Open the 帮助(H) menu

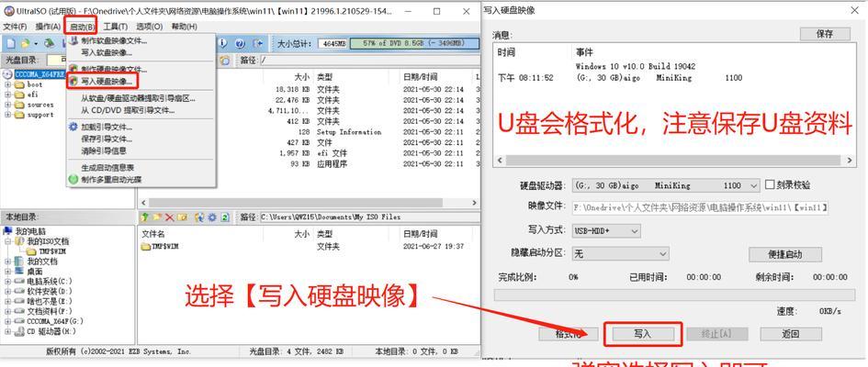(184, 27)
